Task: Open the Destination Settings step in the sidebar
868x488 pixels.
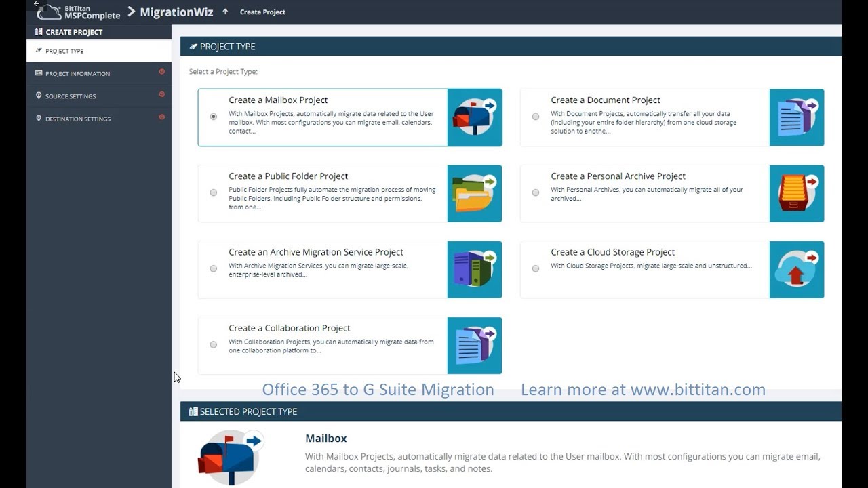Action: (99, 119)
